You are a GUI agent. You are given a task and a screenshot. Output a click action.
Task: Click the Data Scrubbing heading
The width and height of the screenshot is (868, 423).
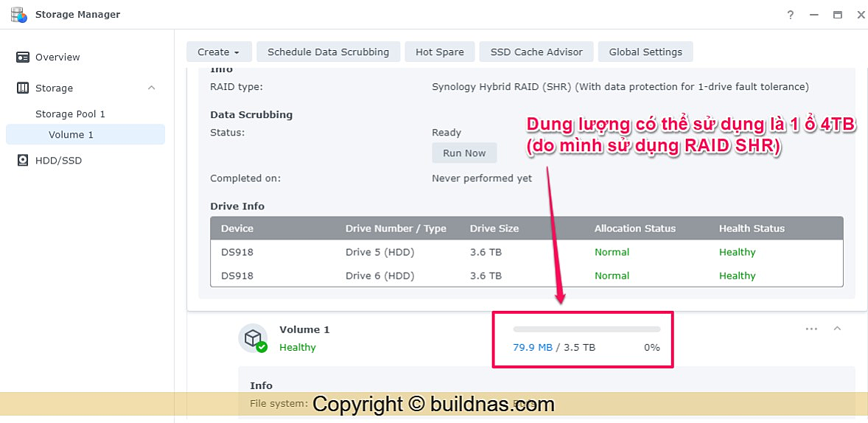[x=251, y=115]
